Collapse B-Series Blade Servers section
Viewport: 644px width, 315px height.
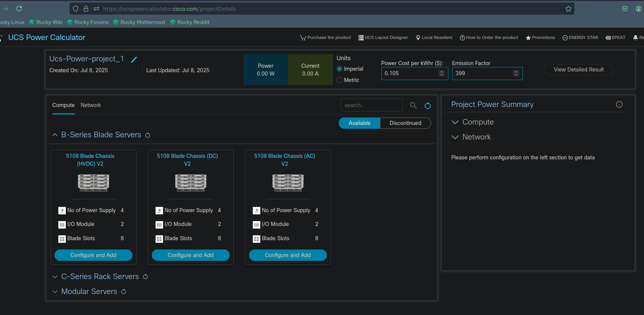tap(55, 135)
